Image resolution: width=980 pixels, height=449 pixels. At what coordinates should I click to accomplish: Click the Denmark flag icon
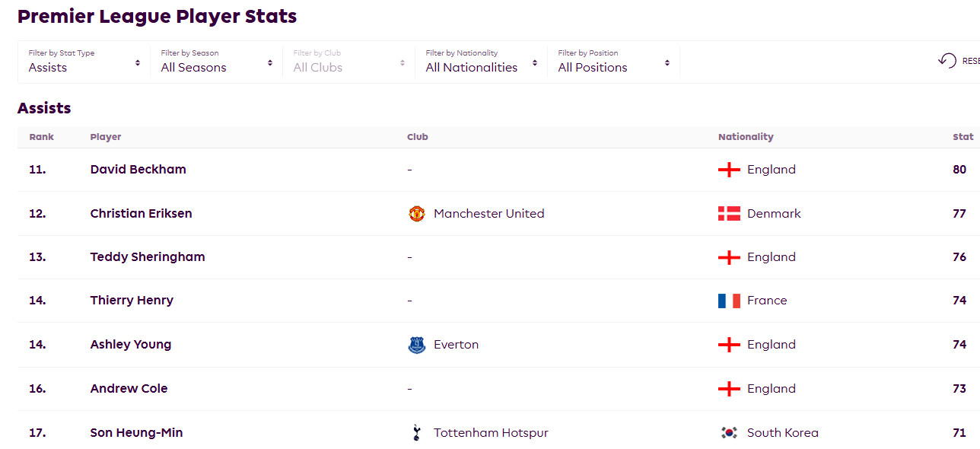(729, 214)
